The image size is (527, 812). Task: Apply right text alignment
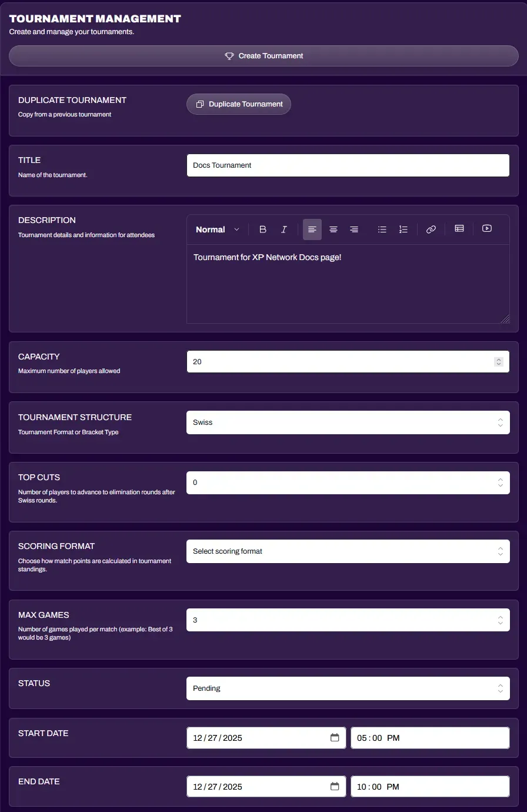click(354, 229)
